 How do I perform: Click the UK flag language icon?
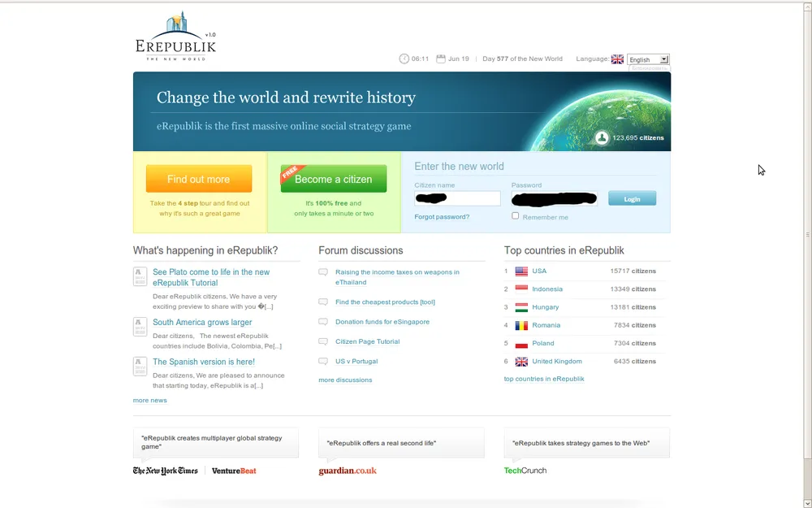(x=617, y=59)
